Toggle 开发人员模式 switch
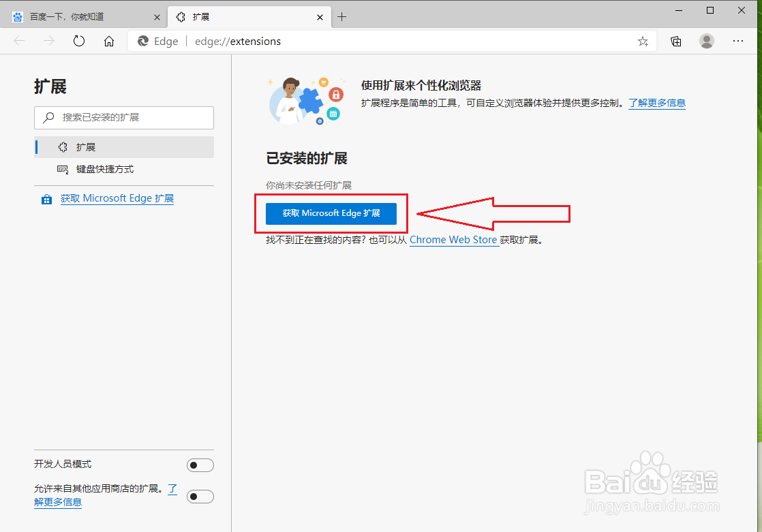The height and width of the screenshot is (532, 762). coord(200,465)
